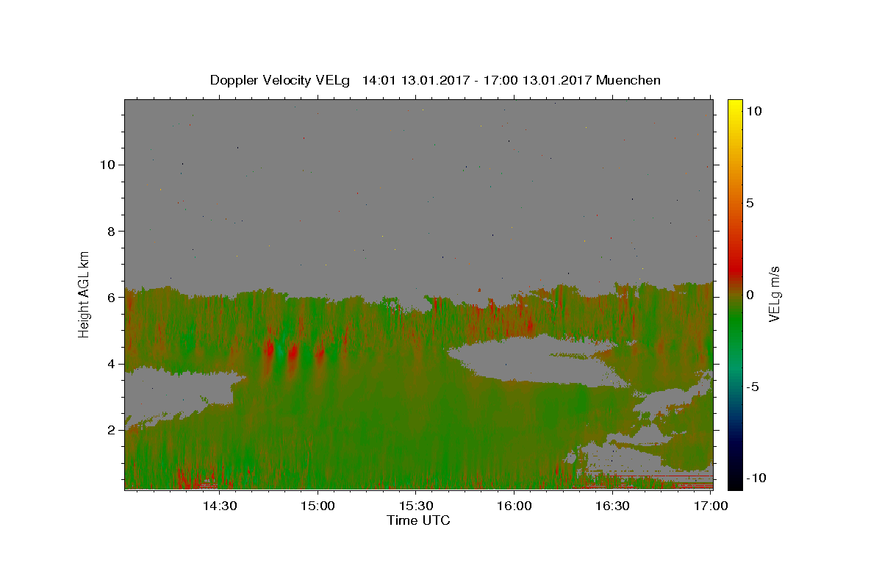Click the height label 8 on y-axis

click(x=110, y=231)
